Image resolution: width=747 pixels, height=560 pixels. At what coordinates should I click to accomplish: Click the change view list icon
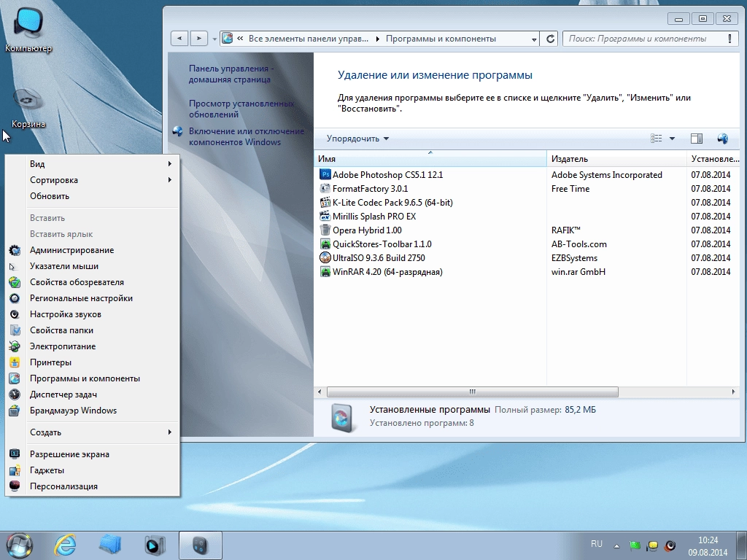656,139
